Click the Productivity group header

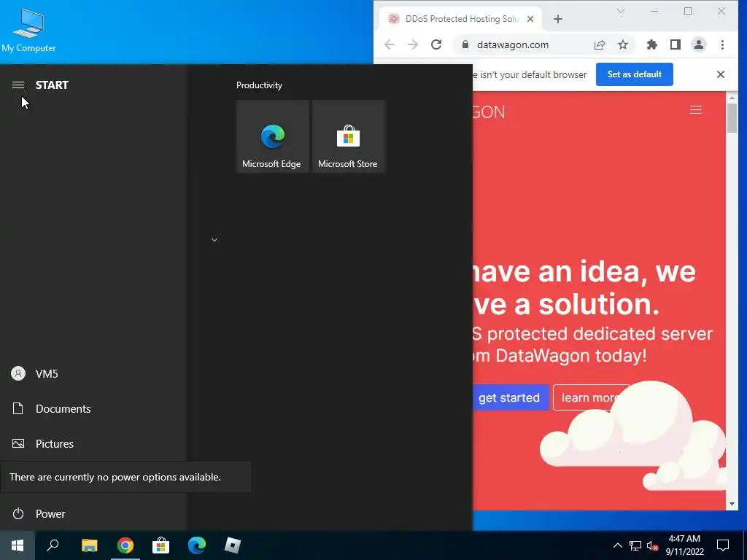click(x=259, y=85)
